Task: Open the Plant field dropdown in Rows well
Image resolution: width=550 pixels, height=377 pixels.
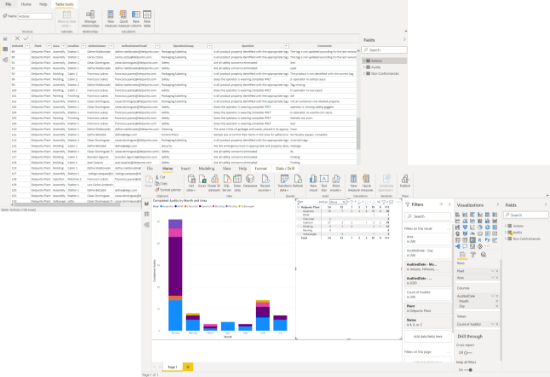Action: coord(492,271)
